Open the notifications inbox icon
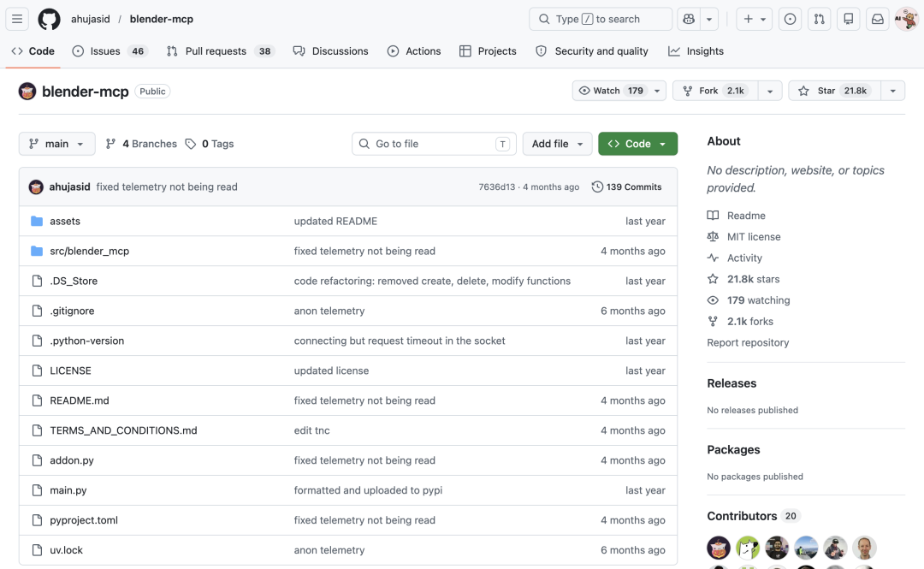 [878, 19]
